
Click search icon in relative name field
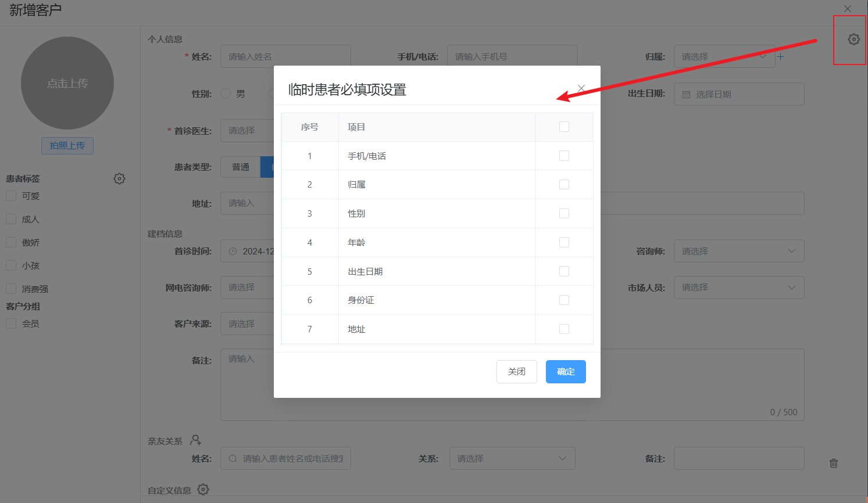(233, 459)
